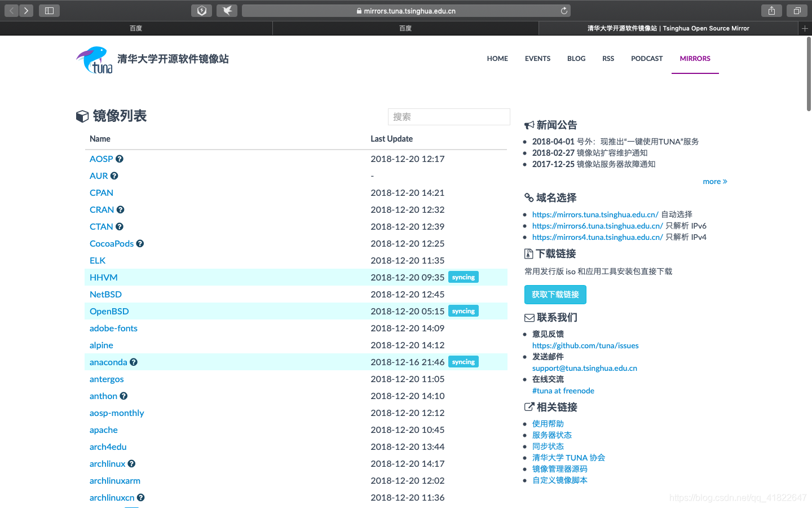This screenshot has height=508, width=812.
Task: Open the 服务器状态 link
Action: tap(552, 435)
